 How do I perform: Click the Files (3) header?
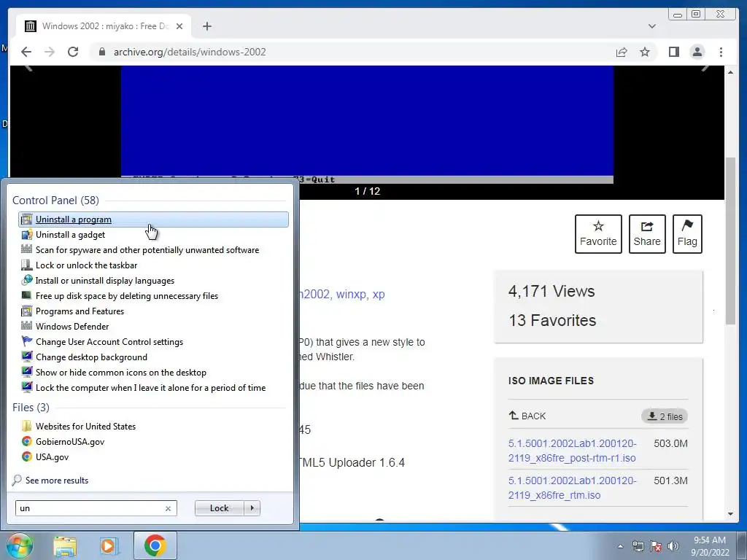(31, 408)
